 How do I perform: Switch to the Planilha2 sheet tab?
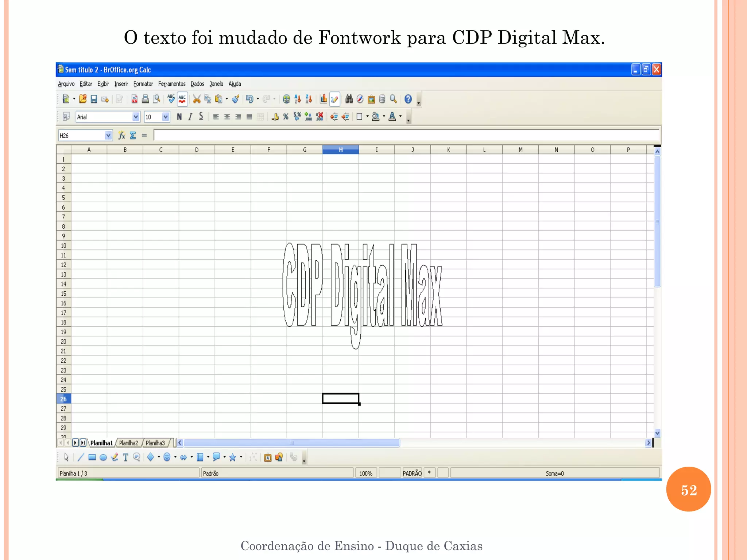(129, 443)
